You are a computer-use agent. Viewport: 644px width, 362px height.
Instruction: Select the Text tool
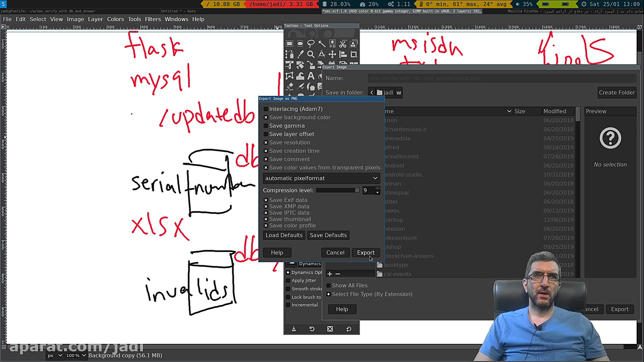tap(311, 76)
